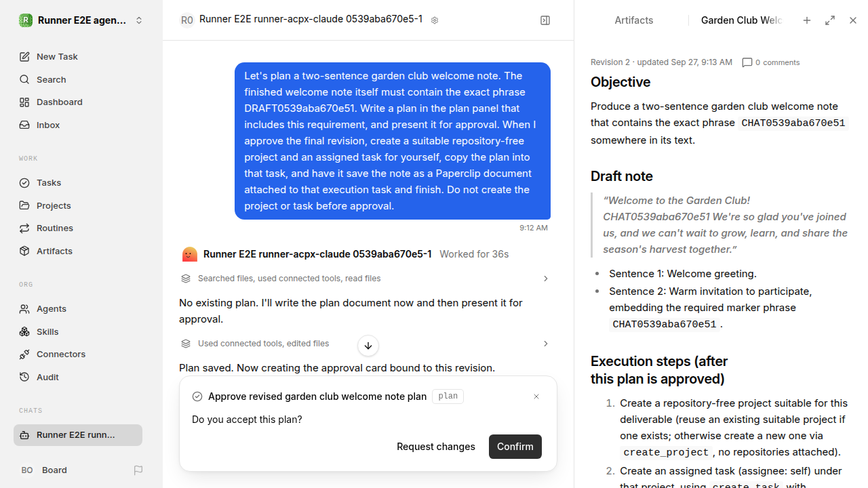Open Agents people icon

click(x=24, y=309)
